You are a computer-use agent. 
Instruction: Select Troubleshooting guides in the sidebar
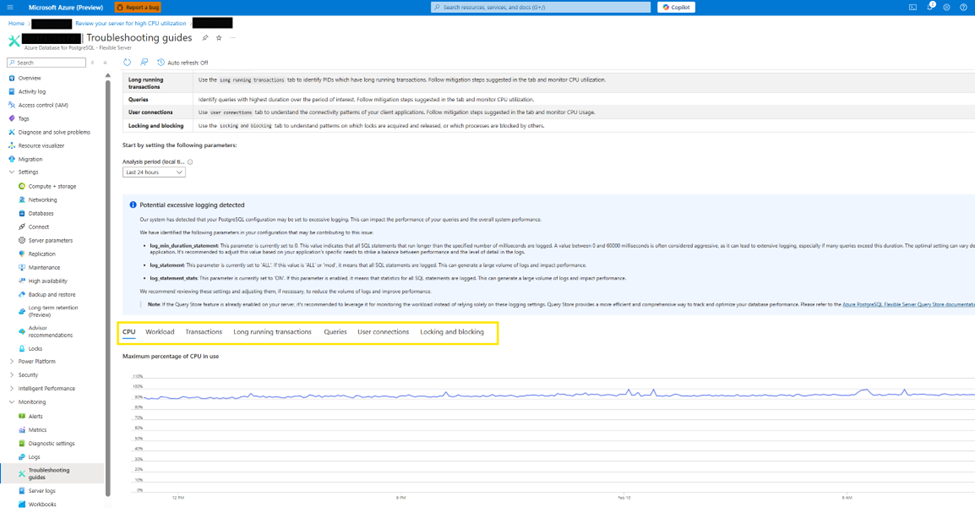tap(52, 473)
